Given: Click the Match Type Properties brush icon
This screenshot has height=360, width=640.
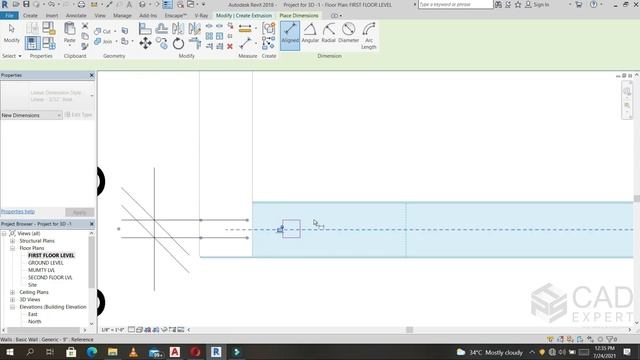Looking at the screenshot, I should pos(85,46).
